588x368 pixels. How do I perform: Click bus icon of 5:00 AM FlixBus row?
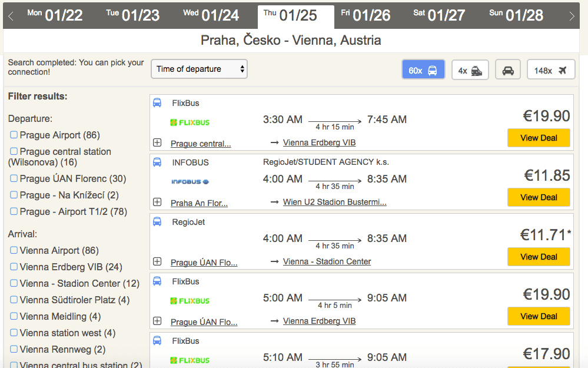pyautogui.click(x=157, y=281)
